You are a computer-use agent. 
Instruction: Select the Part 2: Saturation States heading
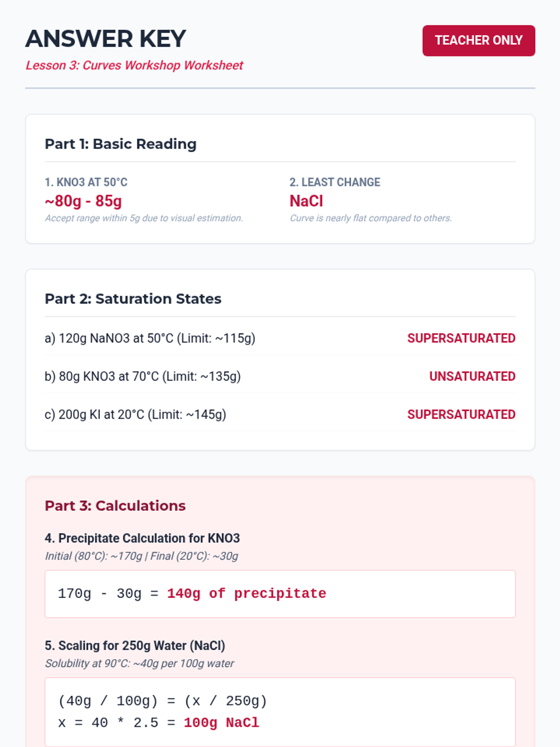(x=133, y=299)
